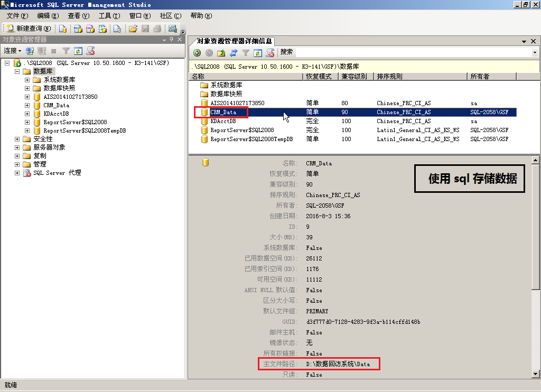Expand the CRM_Data node in tree
This screenshot has width=541, height=392.
(27, 105)
